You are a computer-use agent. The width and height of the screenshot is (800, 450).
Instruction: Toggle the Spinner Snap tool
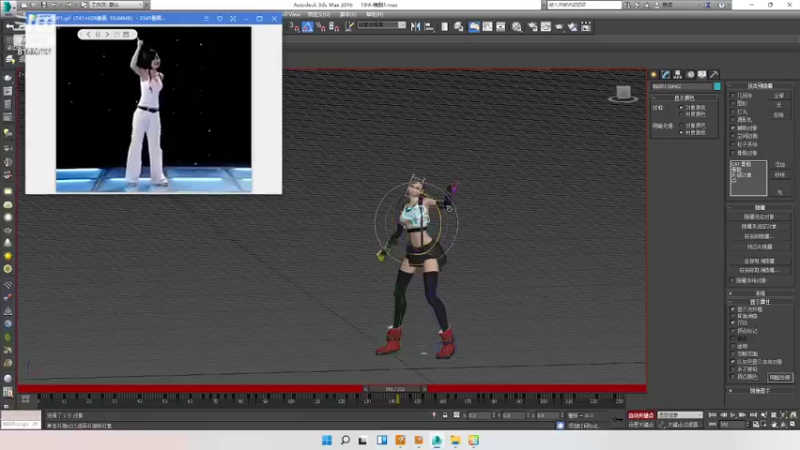[334, 27]
